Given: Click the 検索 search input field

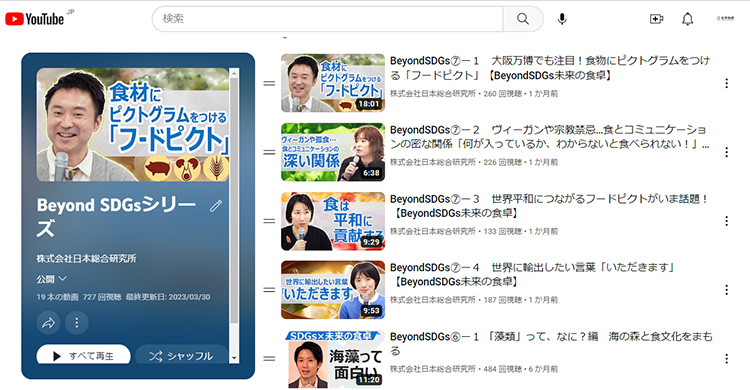Looking at the screenshot, I should [x=328, y=19].
